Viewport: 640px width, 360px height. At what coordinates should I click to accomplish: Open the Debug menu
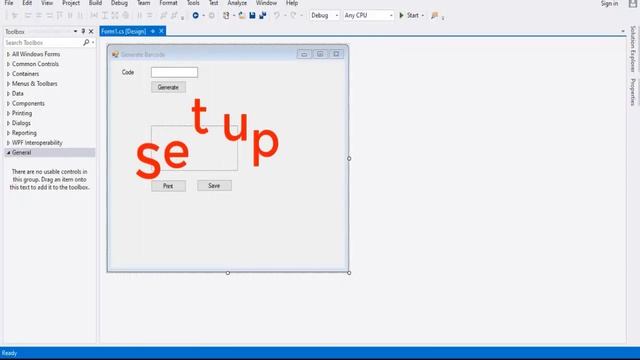(x=119, y=3)
